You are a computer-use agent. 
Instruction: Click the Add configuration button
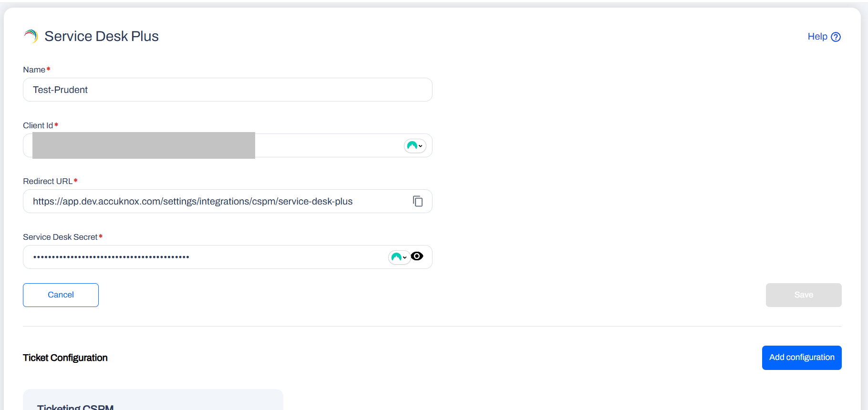click(x=801, y=358)
